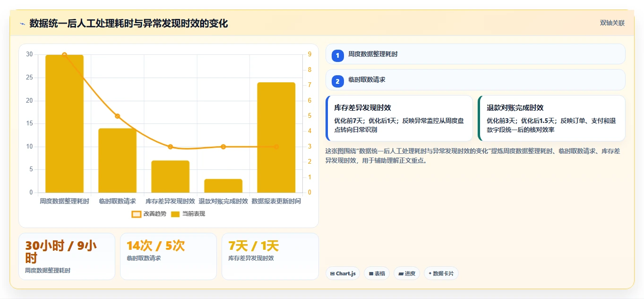Click the 库存差异发现时效 x-axis label
644x299 pixels.
170,201
